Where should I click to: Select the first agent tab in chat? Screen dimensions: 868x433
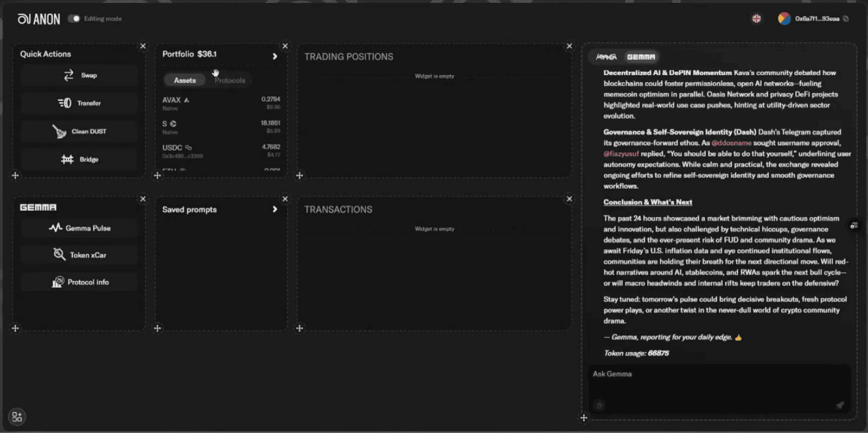[606, 57]
